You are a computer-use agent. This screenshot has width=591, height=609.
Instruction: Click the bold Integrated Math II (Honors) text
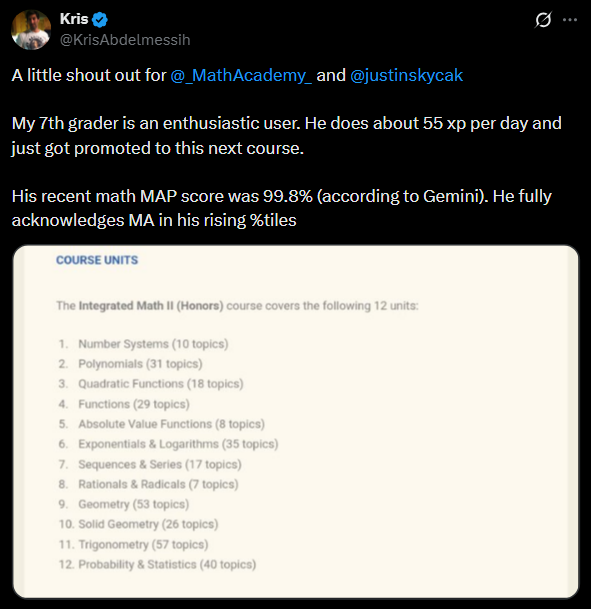[151, 306]
